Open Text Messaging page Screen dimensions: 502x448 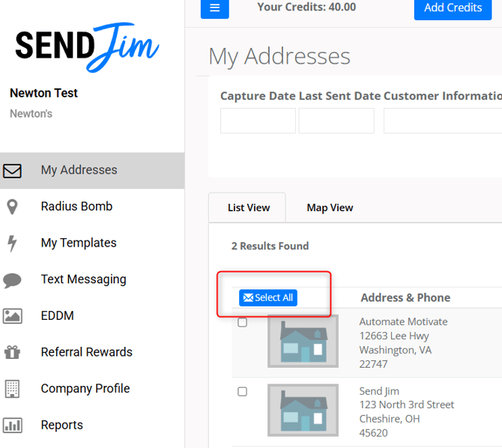pos(92,279)
